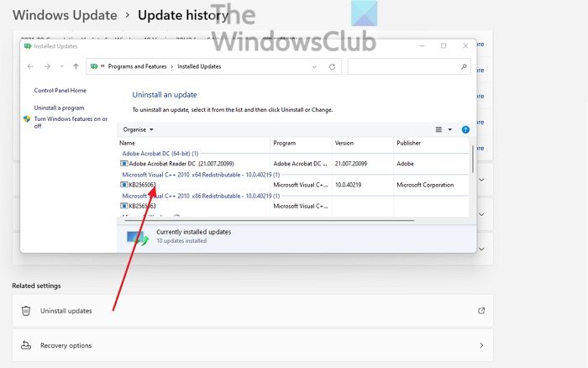Click Microsoft Corporation publisher cell

tap(425, 185)
